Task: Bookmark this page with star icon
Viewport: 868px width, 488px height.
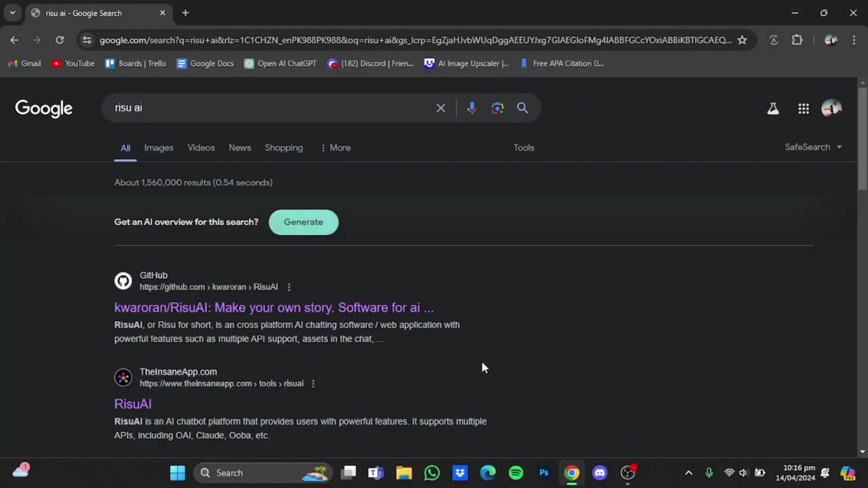Action: [x=742, y=40]
